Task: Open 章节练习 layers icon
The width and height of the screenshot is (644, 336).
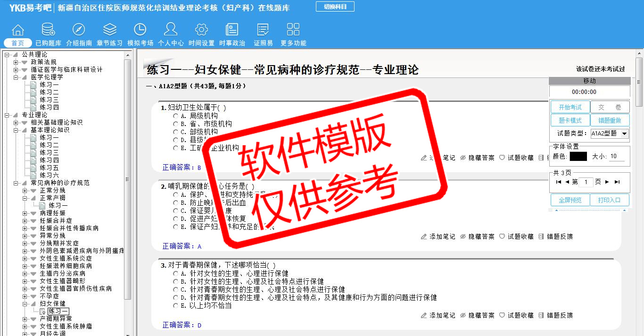Action: tap(109, 30)
